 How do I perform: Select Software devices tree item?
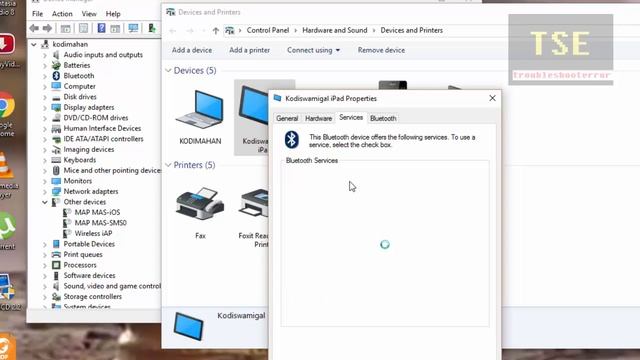pos(89,276)
